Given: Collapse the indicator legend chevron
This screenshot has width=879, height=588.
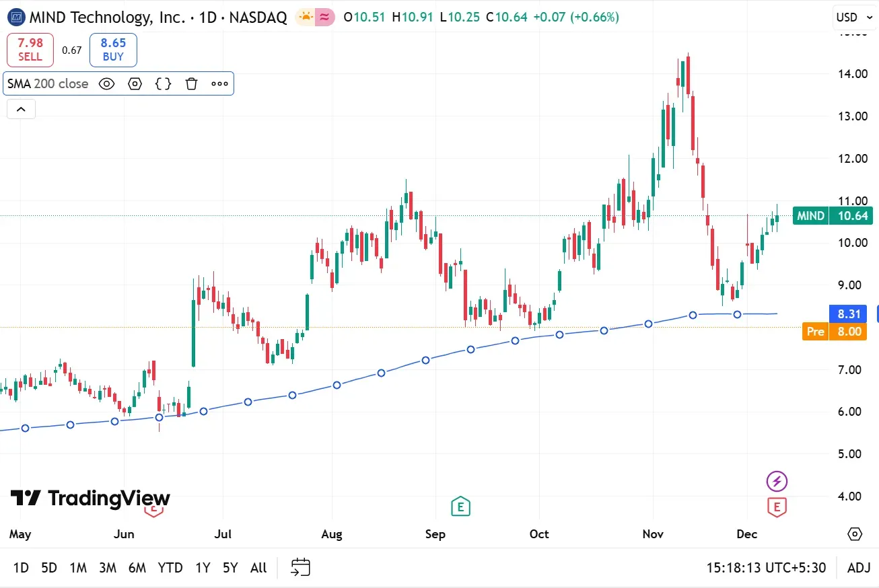Looking at the screenshot, I should pos(21,109).
